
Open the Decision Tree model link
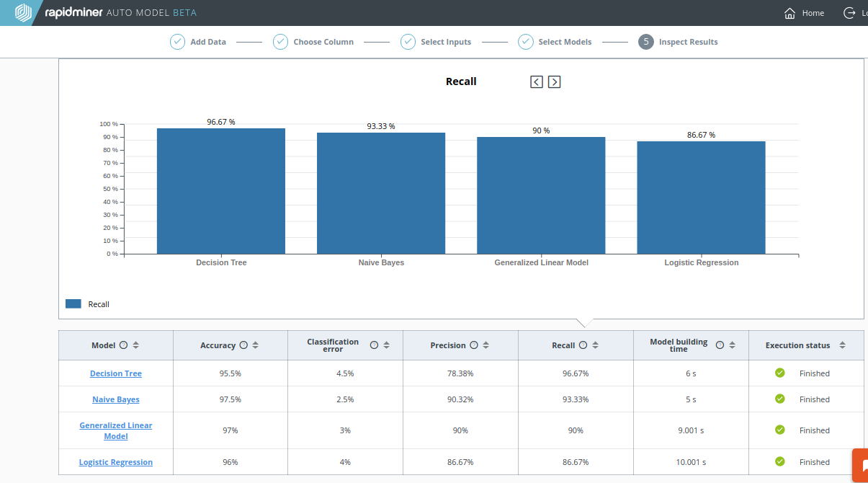(x=116, y=373)
